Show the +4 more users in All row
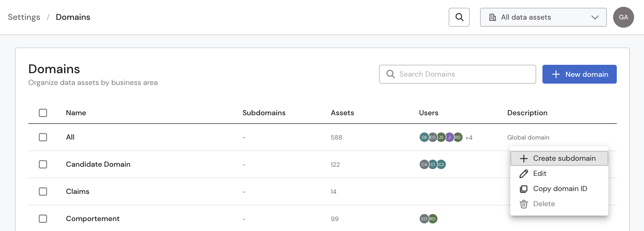This screenshot has width=644, height=231. 469,137
